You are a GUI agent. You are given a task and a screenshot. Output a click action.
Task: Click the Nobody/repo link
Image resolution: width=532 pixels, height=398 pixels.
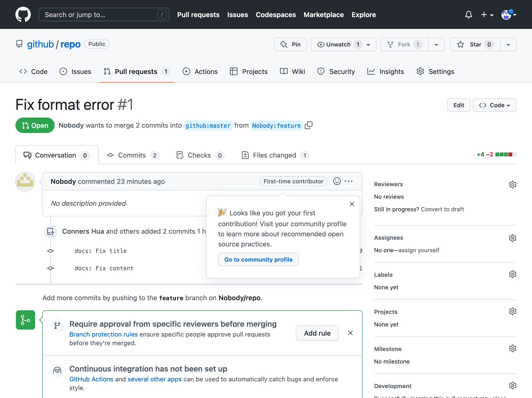click(240, 298)
